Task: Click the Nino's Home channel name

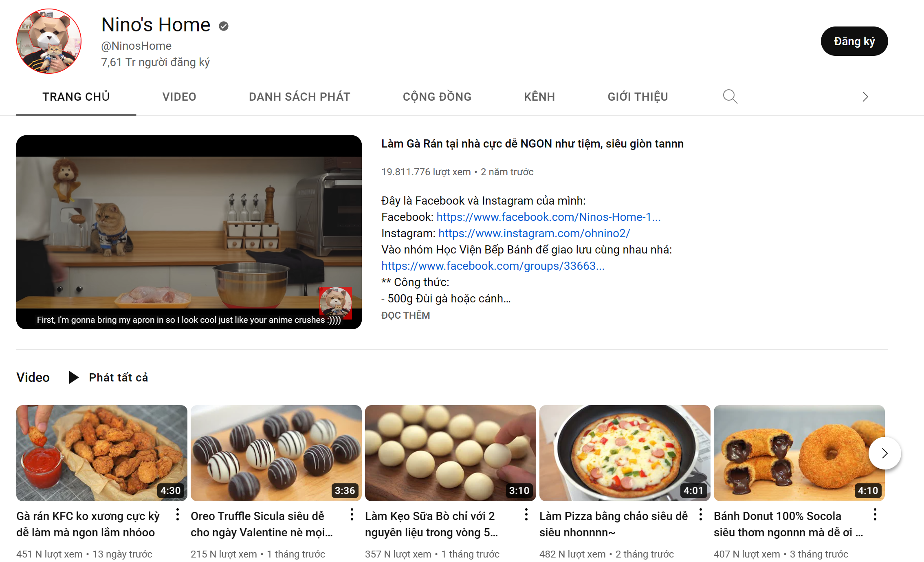Action: (156, 25)
